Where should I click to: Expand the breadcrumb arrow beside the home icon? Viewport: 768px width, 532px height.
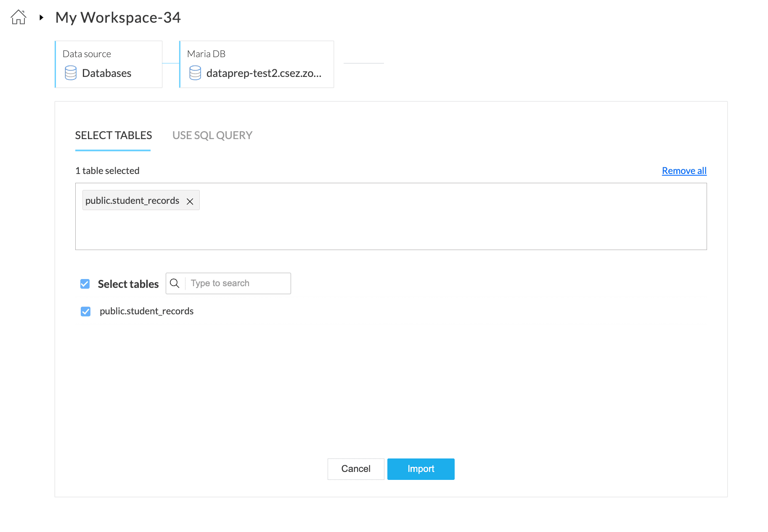(x=41, y=17)
